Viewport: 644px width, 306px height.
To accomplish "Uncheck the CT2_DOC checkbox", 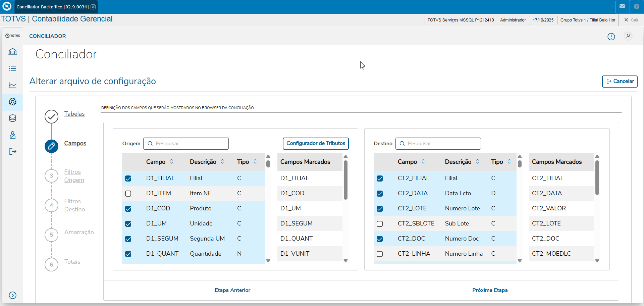I will (x=380, y=239).
